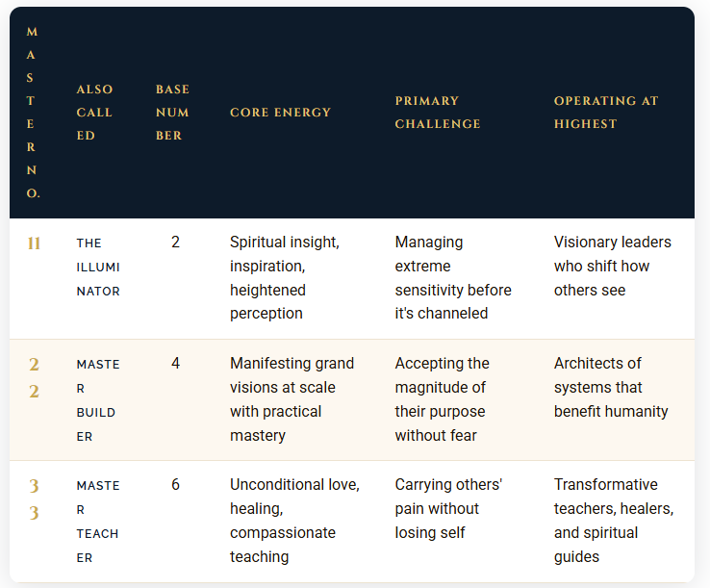
Task: Click the 'Primary Challenge' column header
Action: tap(438, 113)
